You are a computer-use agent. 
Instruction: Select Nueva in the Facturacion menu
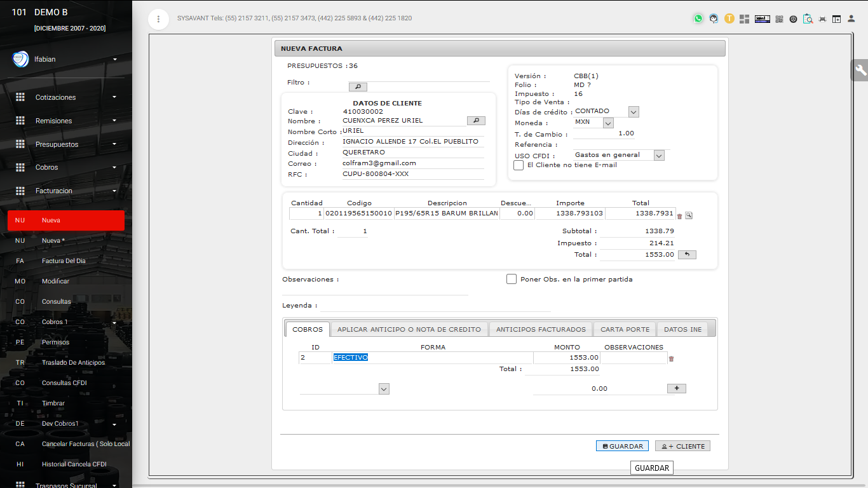point(66,220)
